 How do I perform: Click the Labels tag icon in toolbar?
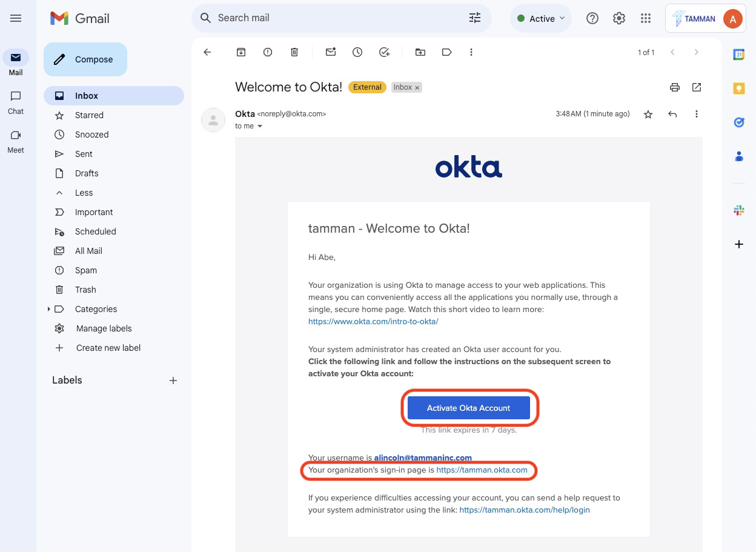(447, 52)
